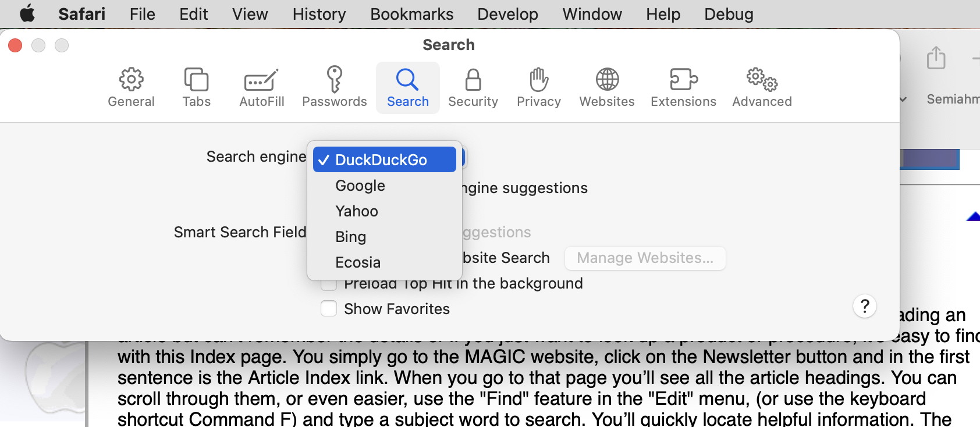Open the History menu
Screen dimensions: 980x427
[319, 13]
